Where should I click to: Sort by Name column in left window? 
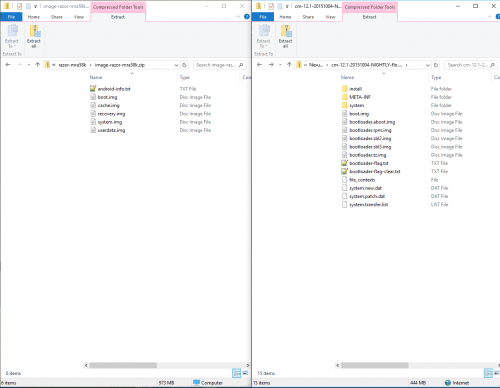(x=96, y=77)
